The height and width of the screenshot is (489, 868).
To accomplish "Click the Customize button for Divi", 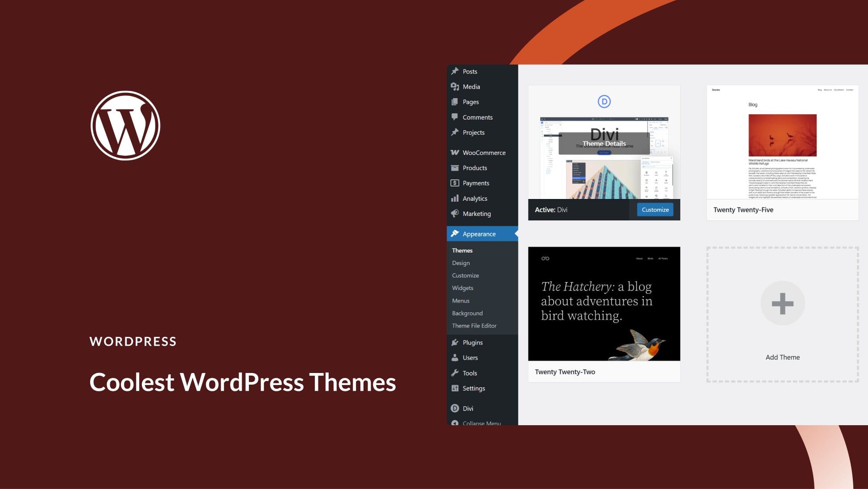I will coord(655,209).
